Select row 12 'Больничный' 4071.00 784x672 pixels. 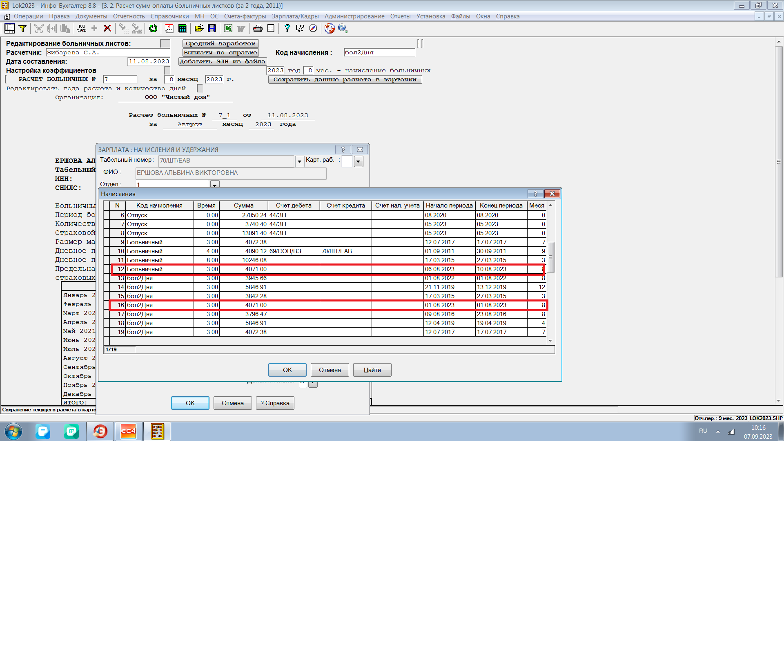coord(328,269)
